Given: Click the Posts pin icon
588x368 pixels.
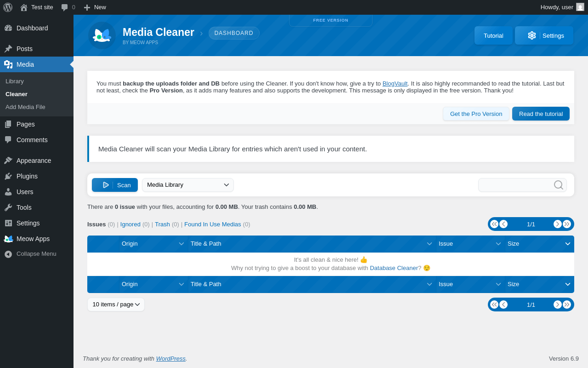Looking at the screenshot, I should [8, 49].
